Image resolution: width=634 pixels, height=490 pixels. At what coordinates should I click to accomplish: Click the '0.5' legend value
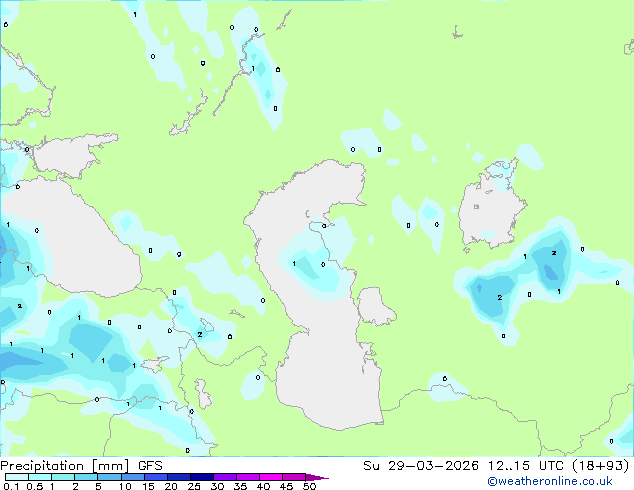pyautogui.click(x=35, y=486)
